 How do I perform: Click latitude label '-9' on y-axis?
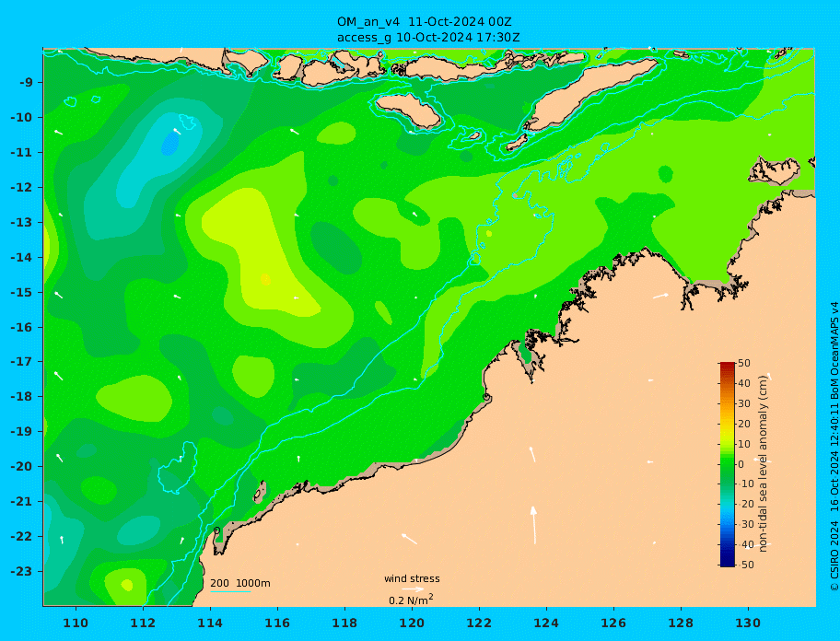tap(26, 83)
